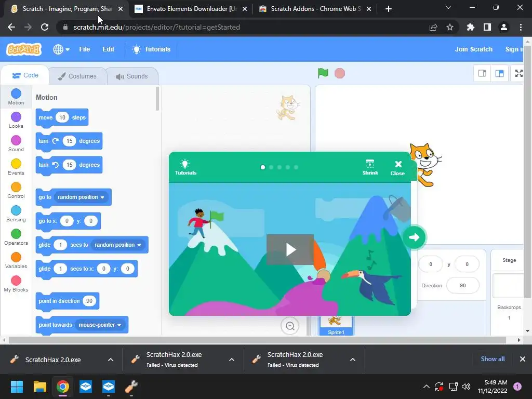Screen dimensions: 532x399
Task: Play the tutorial video
Action: (x=290, y=250)
